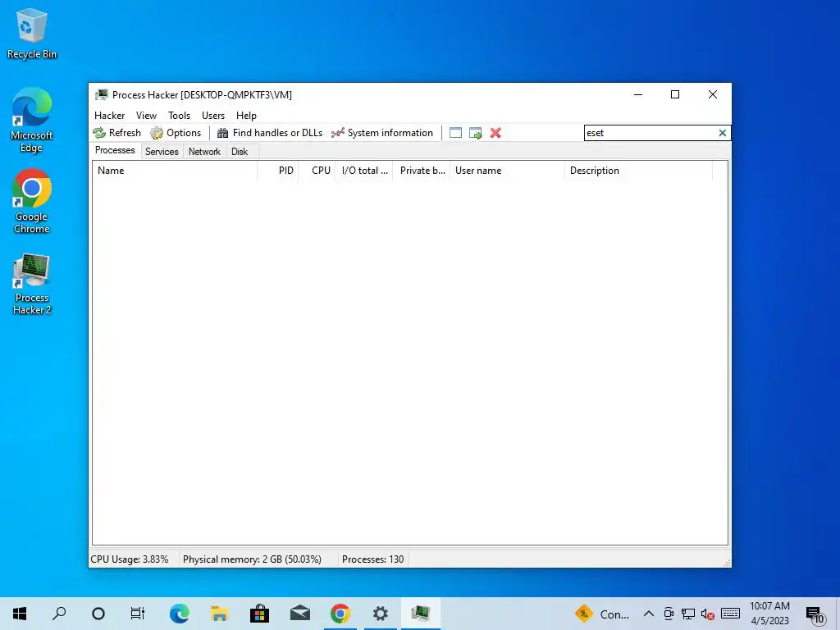The width and height of the screenshot is (840, 630).
Task: Launch Edge from the taskbar
Action: tap(179, 614)
